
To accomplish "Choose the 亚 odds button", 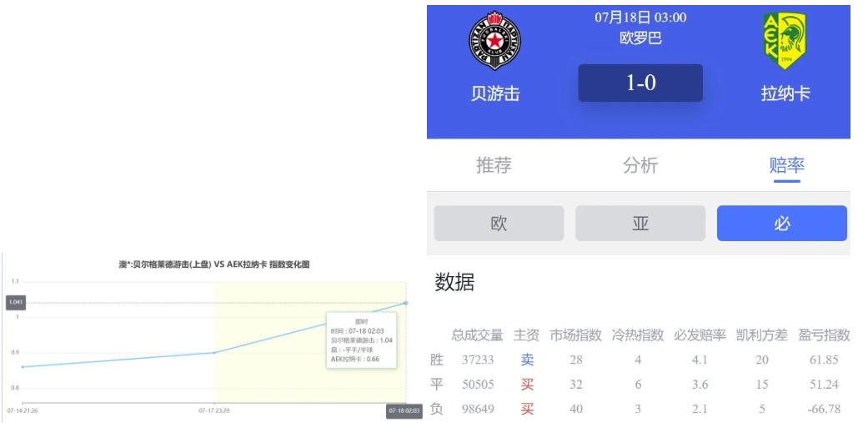I will [x=640, y=224].
